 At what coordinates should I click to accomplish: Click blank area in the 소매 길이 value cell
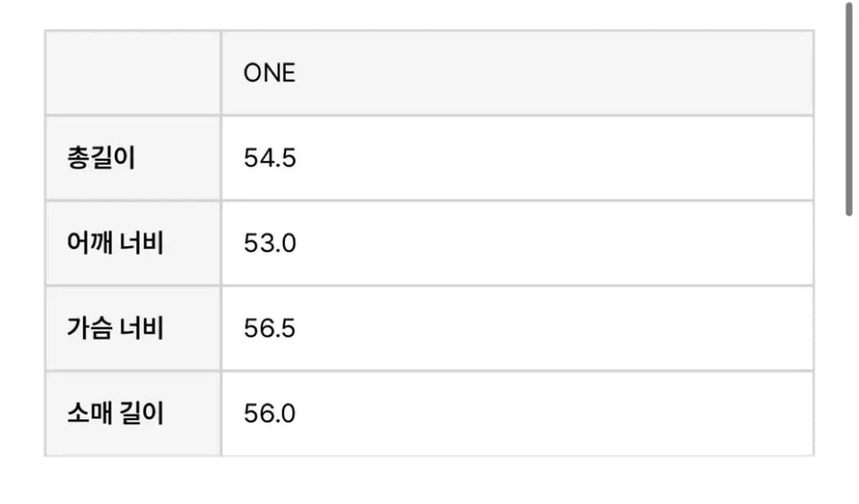(547, 413)
